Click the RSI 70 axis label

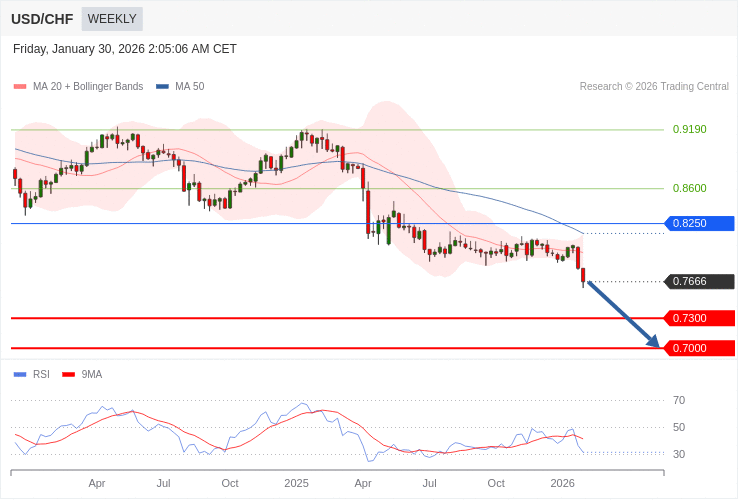[x=679, y=401]
